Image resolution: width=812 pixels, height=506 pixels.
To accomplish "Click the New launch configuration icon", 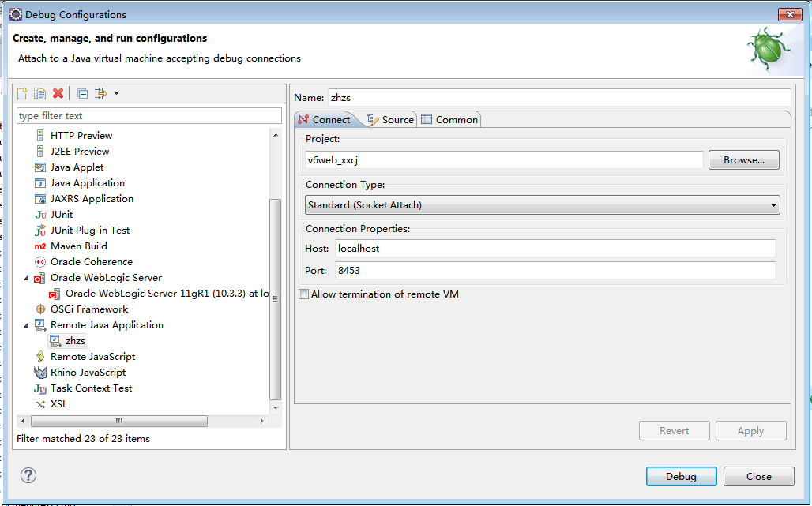I will pos(22,93).
